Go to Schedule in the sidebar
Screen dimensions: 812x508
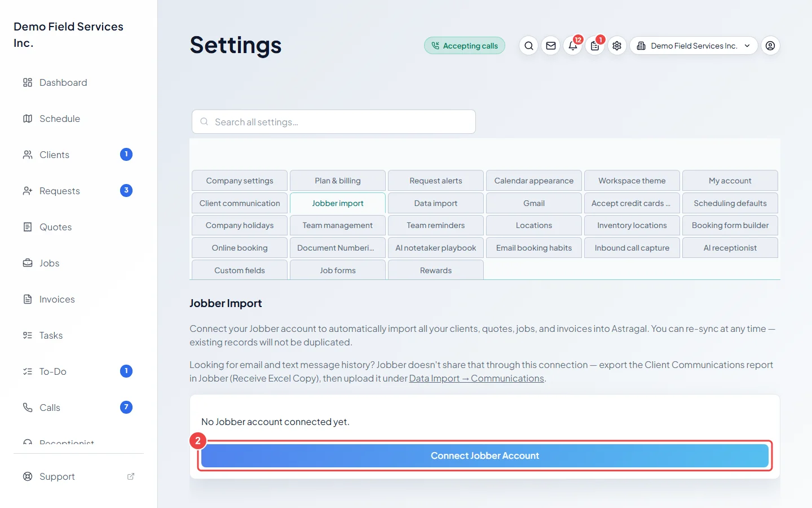tap(79, 119)
